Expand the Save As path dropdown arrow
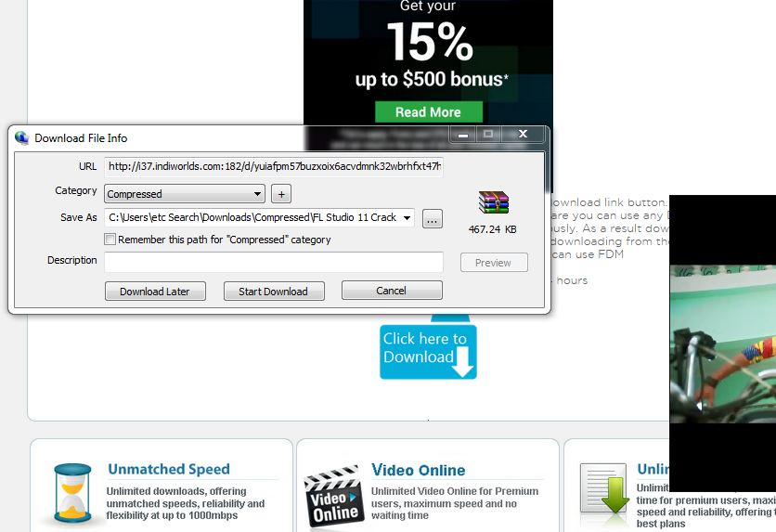 pos(407,218)
